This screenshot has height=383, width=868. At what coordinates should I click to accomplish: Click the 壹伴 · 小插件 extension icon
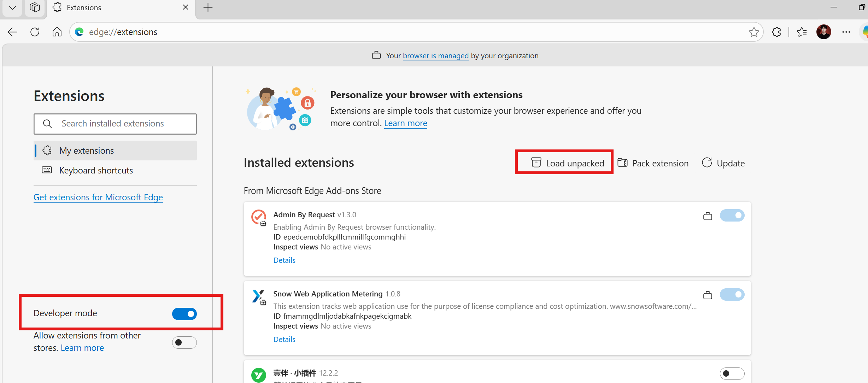coord(259,375)
